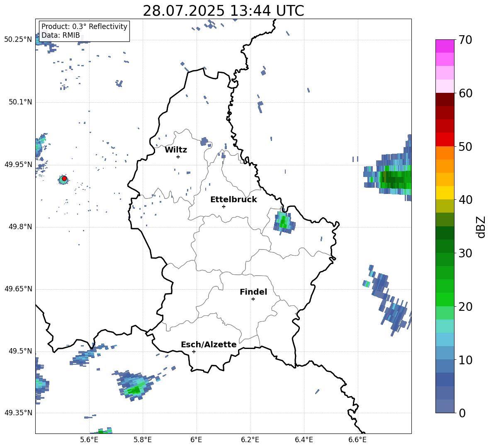Click the dBZ colorbar axis label
This screenshot has width=491, height=448.
point(481,227)
